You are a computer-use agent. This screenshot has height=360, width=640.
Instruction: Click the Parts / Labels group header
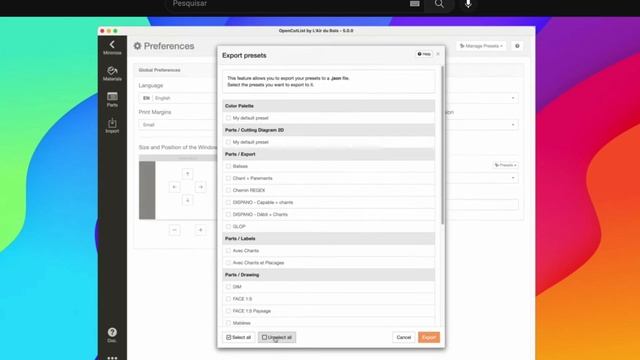tap(329, 238)
